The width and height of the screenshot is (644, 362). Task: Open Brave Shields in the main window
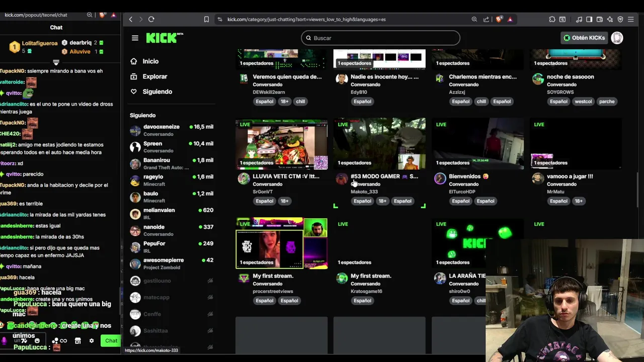pyautogui.click(x=499, y=19)
